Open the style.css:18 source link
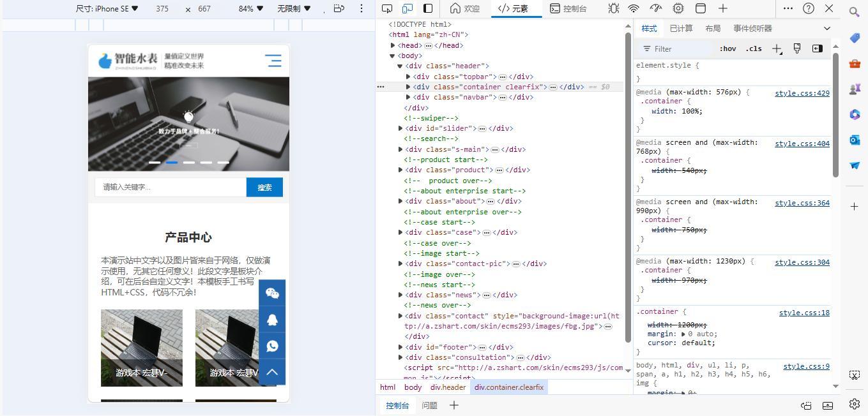The height and width of the screenshot is (416, 868). 804,313
